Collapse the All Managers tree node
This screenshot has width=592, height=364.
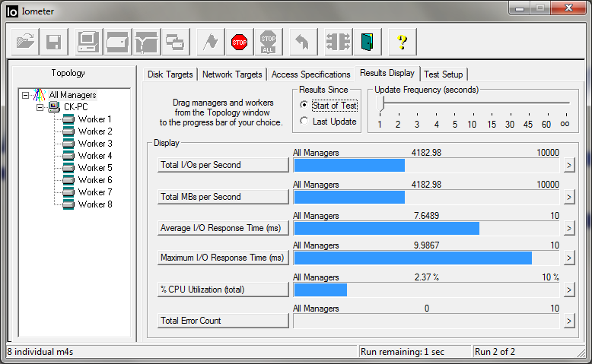coord(26,95)
